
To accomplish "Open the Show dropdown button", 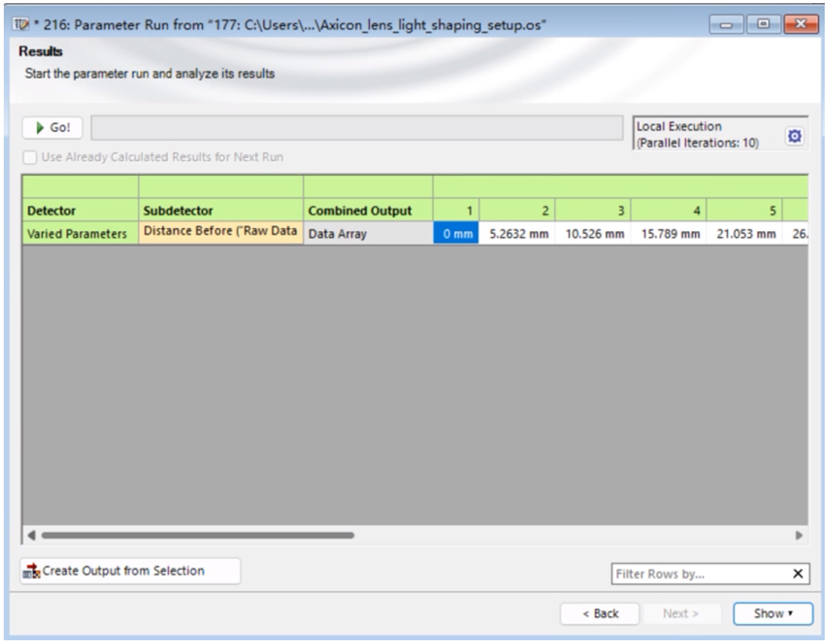I will [773, 614].
